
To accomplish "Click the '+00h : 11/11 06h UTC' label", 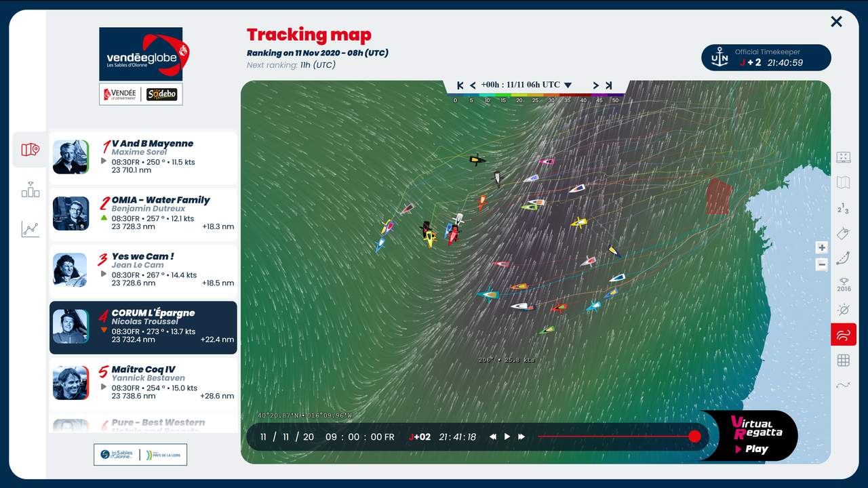I will (520, 85).
